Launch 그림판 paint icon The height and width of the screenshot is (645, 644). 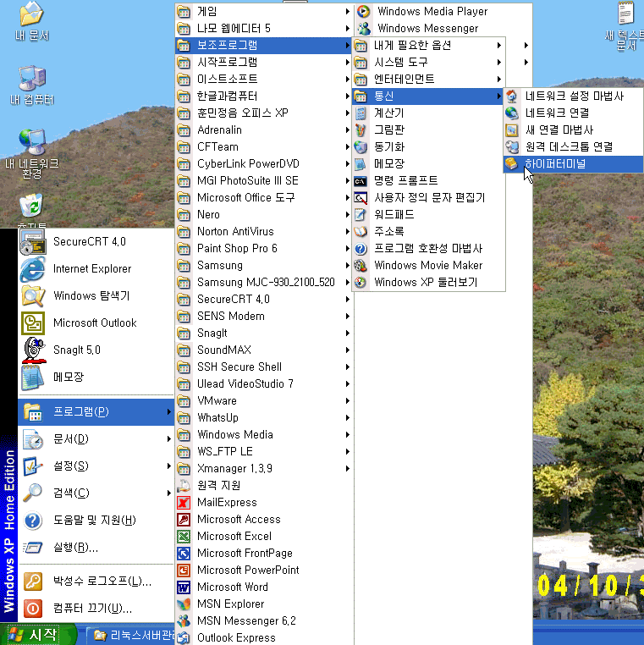(x=361, y=130)
